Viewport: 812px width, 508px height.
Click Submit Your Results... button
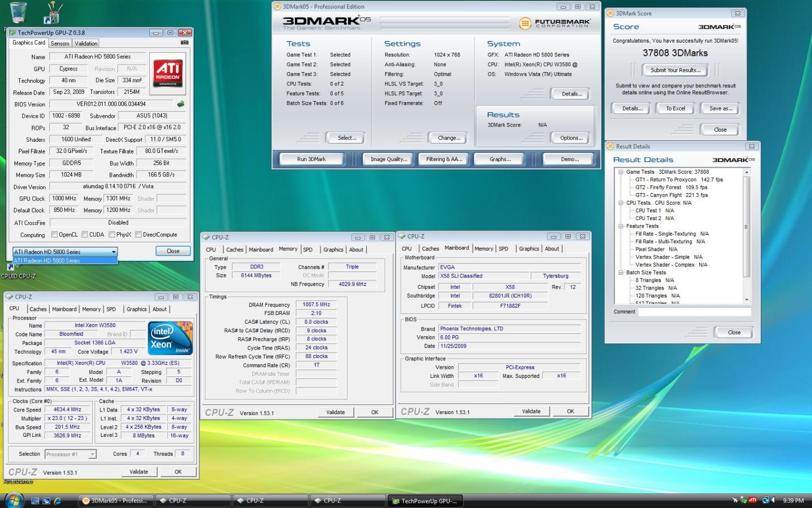pos(675,70)
